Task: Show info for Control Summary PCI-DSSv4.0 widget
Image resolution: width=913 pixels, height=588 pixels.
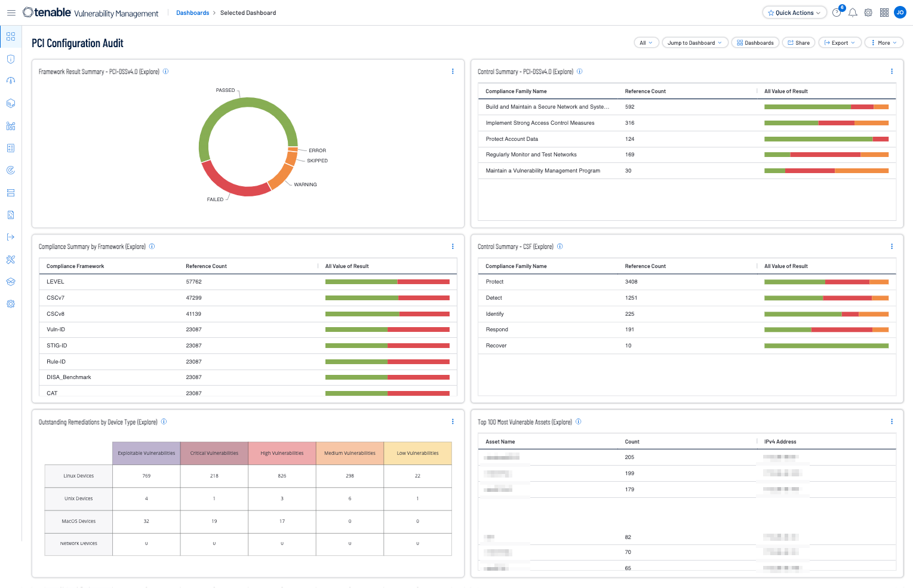Action: (x=580, y=72)
